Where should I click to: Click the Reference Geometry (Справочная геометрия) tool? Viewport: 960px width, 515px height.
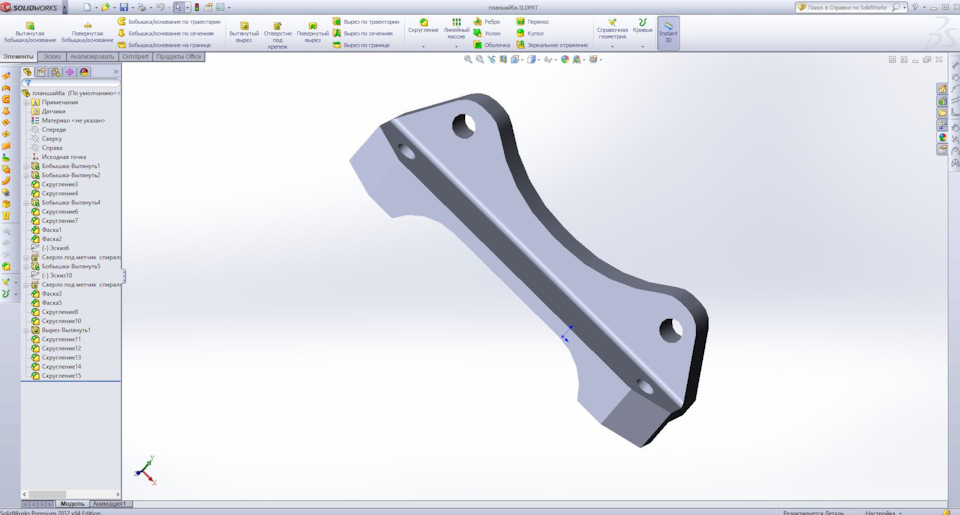(612, 29)
